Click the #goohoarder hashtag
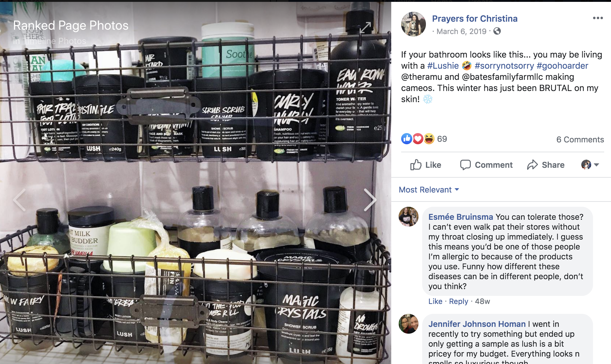The image size is (611, 364). coord(562,66)
